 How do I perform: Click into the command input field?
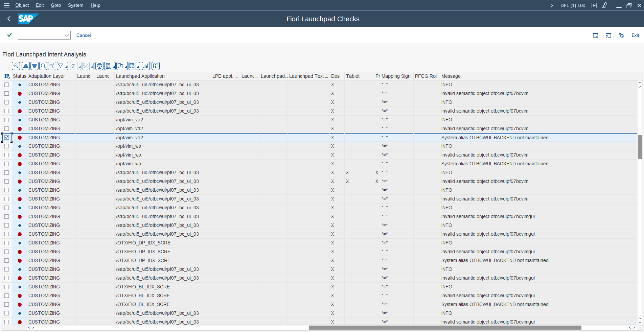pyautogui.click(x=41, y=35)
